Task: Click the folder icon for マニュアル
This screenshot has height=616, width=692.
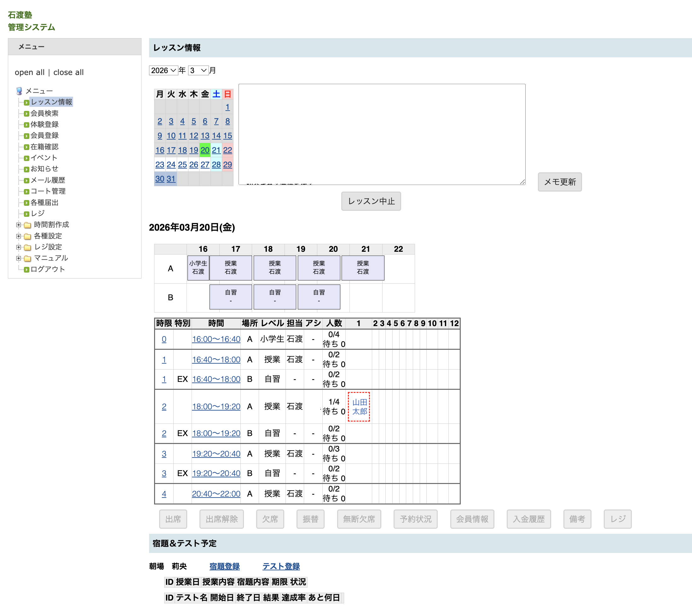Action: coord(28,259)
